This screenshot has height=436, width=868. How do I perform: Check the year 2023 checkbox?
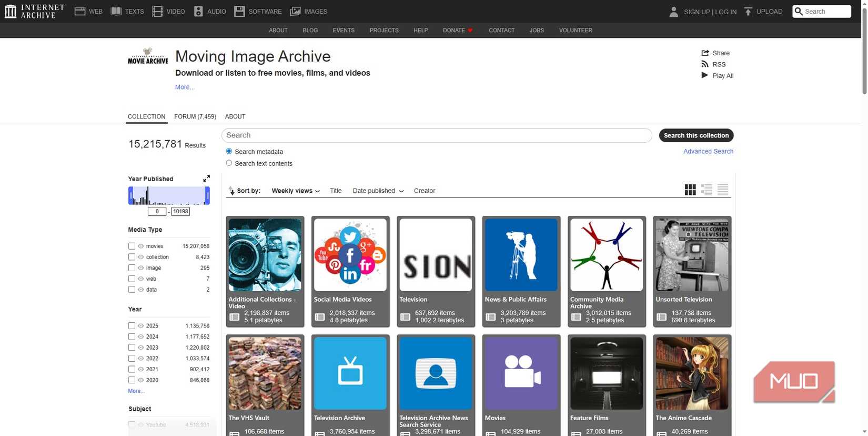[132, 348]
